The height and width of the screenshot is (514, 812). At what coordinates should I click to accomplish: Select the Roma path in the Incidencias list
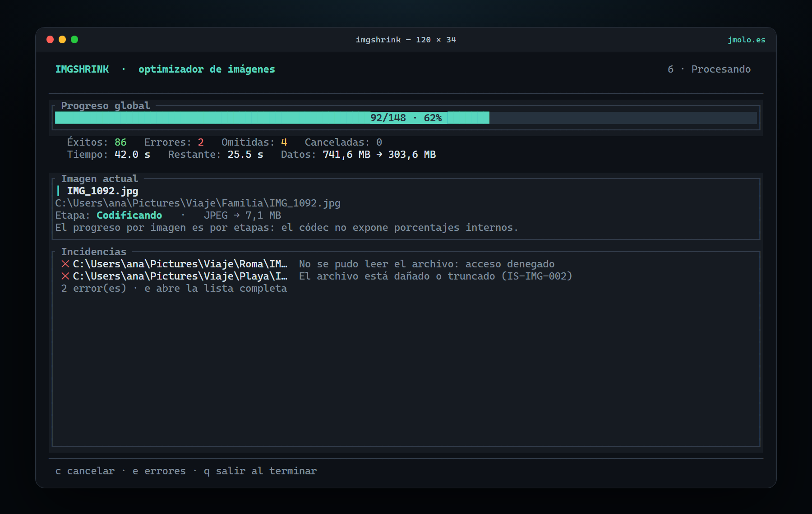(180, 264)
